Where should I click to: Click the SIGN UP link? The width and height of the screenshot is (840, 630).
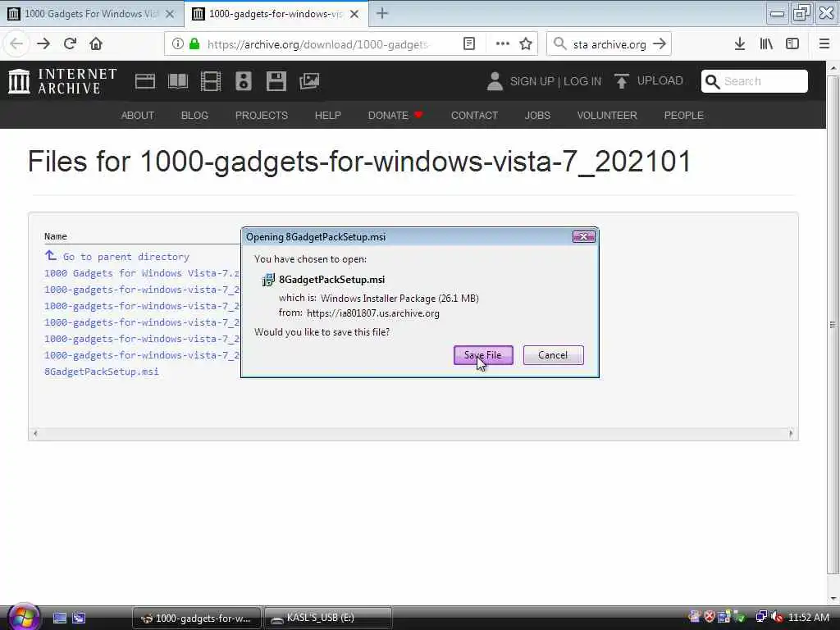532,81
